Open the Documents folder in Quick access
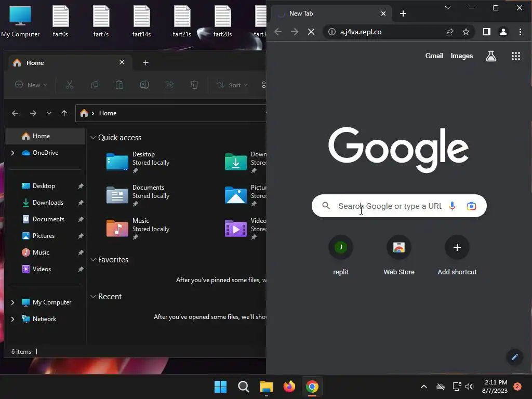Viewport: 532px width, 399px height. tap(138, 195)
